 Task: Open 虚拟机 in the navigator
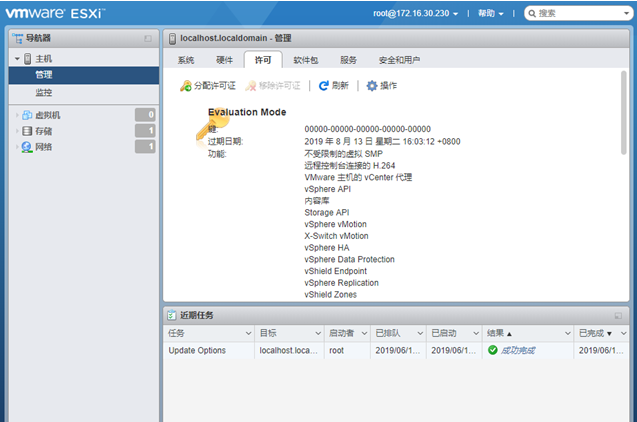48,115
